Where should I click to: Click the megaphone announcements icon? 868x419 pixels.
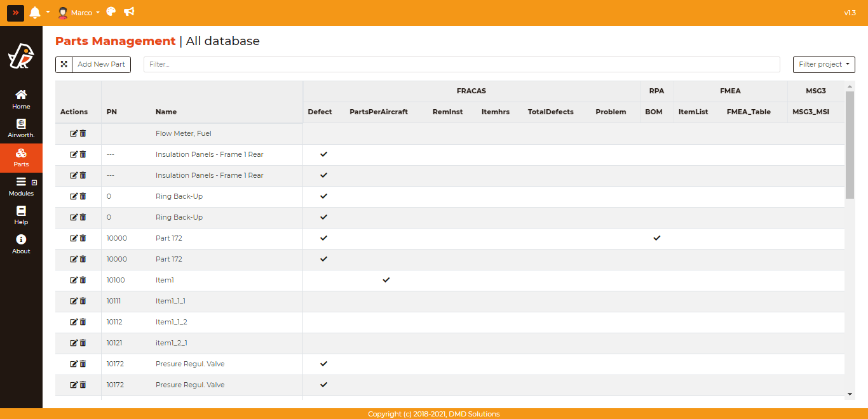[129, 12]
